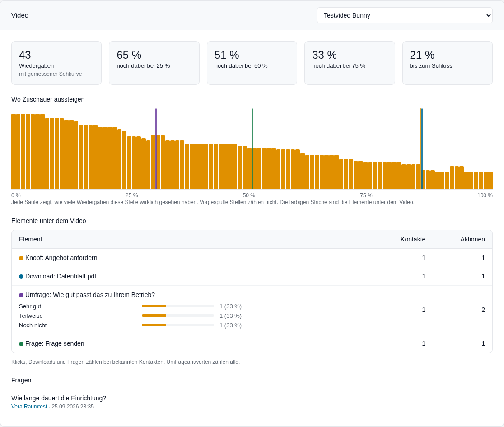Click the green dot beside Frage: Frage senden

click(x=21, y=344)
